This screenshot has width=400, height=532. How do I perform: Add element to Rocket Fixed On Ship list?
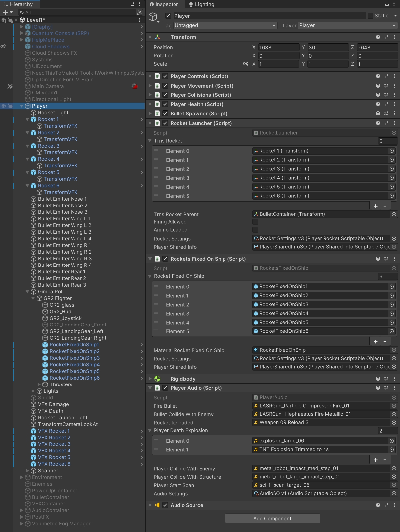376,341
